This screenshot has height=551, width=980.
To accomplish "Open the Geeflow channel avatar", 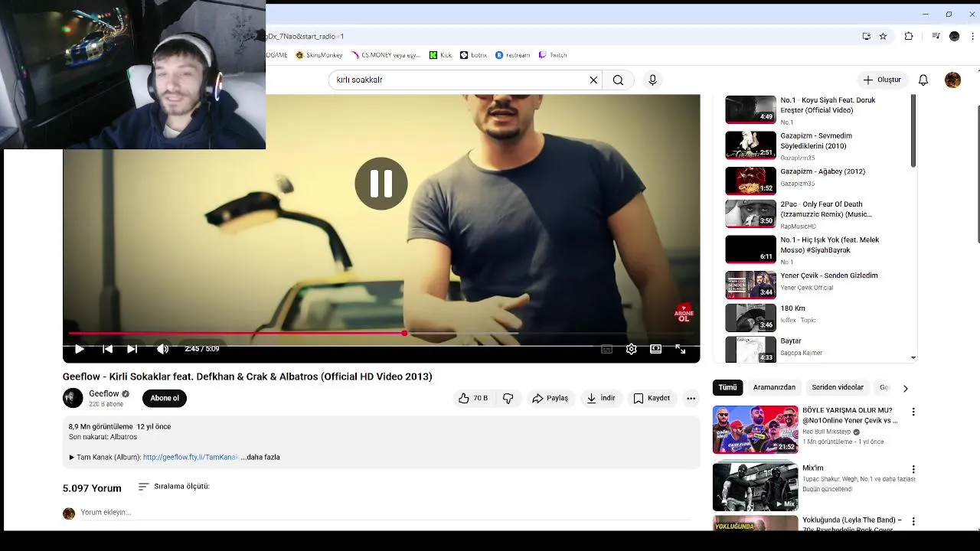I will [73, 398].
